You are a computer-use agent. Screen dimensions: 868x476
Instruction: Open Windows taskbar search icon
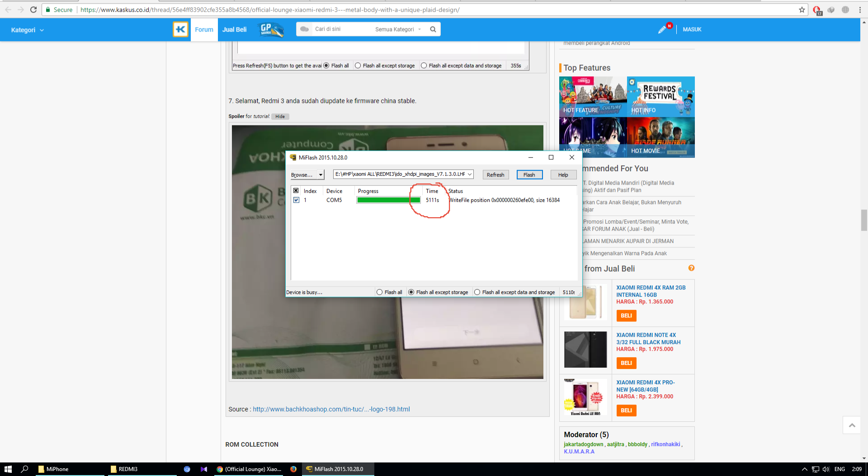[x=25, y=469]
